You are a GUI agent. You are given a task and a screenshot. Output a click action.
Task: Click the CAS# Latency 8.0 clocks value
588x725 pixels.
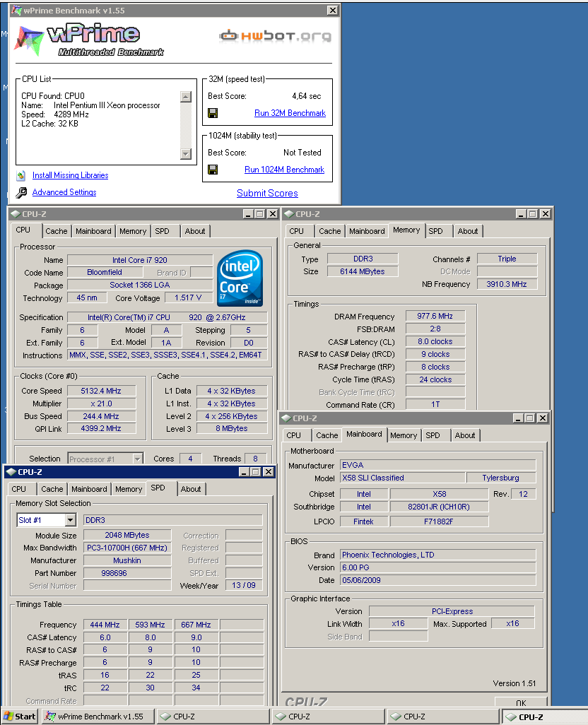(x=435, y=341)
